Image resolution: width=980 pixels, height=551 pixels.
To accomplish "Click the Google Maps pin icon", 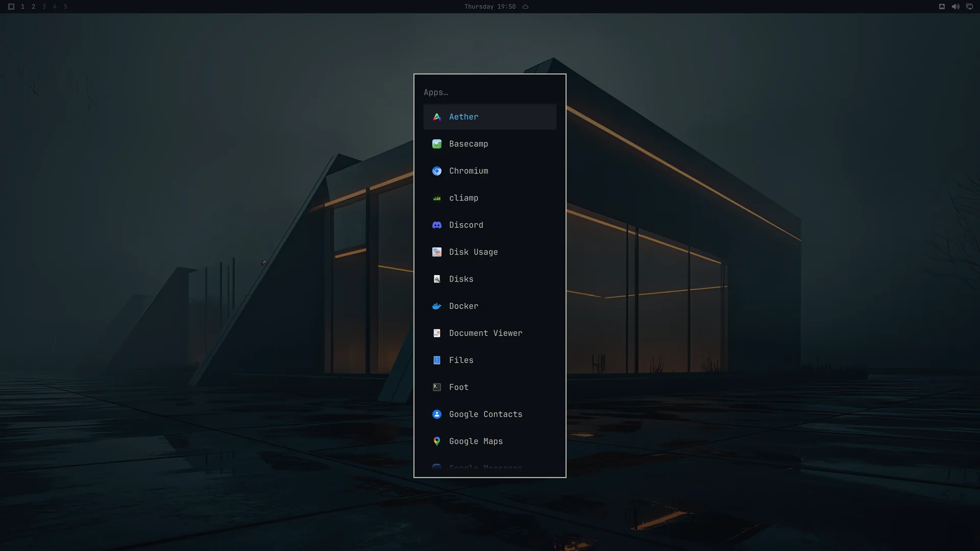I will pos(437,441).
